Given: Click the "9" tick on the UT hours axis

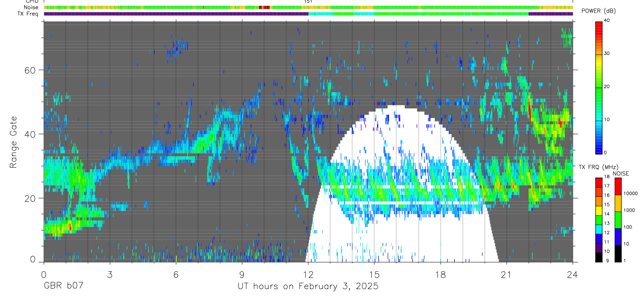Looking at the screenshot, I should click(x=242, y=274).
